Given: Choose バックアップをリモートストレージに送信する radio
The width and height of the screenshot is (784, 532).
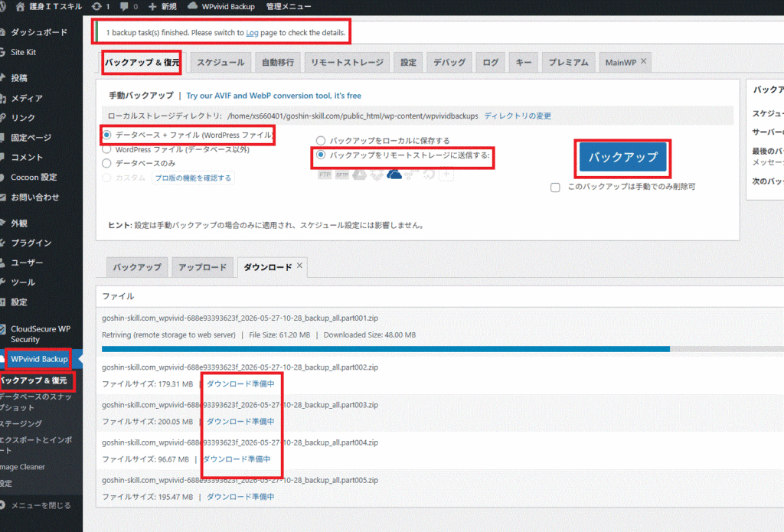Looking at the screenshot, I should [x=321, y=155].
